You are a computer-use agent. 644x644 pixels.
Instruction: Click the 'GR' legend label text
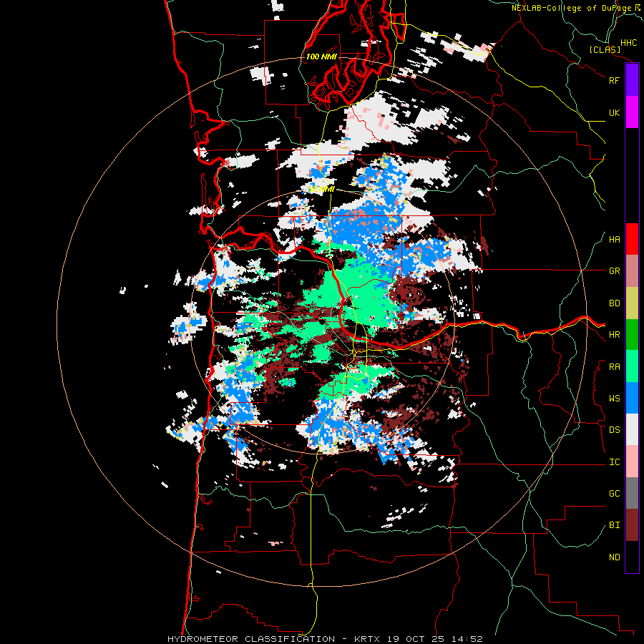615,271
